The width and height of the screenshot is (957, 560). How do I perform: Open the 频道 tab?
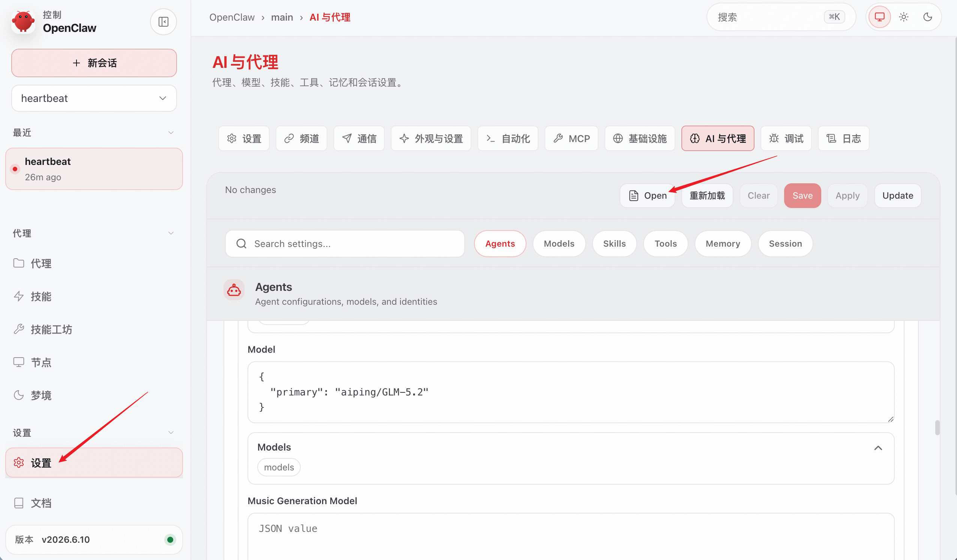coord(301,138)
